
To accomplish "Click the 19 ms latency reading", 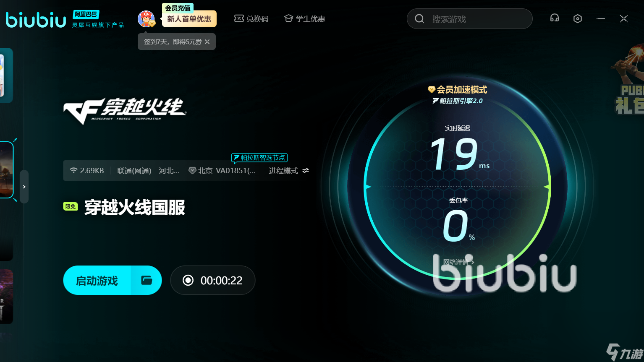I will [x=459, y=155].
